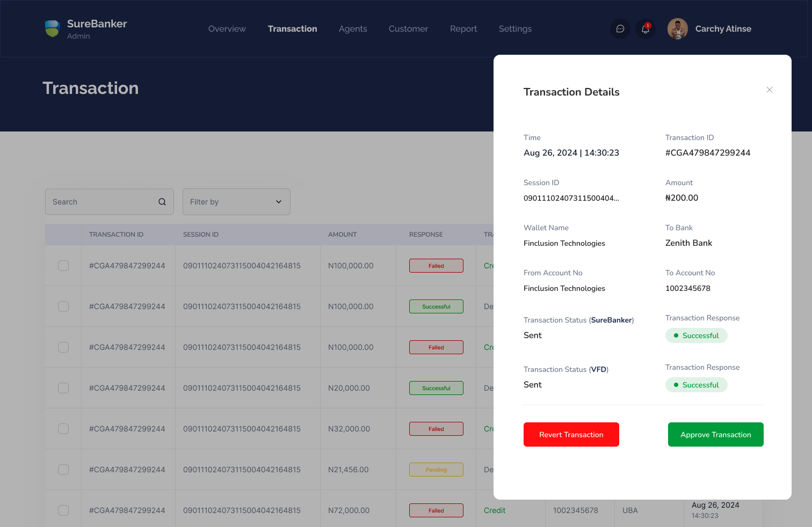The width and height of the screenshot is (812, 527).
Task: Click the Successful response badge for SureBanker status
Action: coord(697,335)
